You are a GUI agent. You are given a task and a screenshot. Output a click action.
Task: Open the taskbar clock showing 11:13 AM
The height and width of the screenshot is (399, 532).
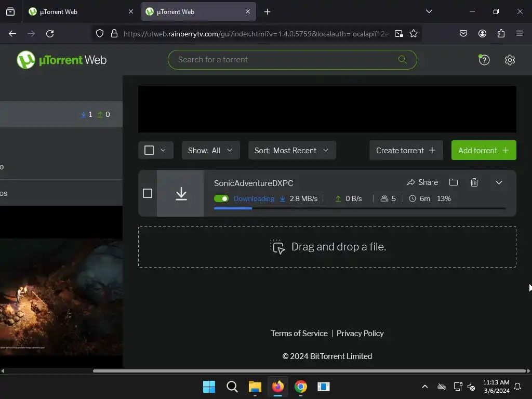(496, 387)
